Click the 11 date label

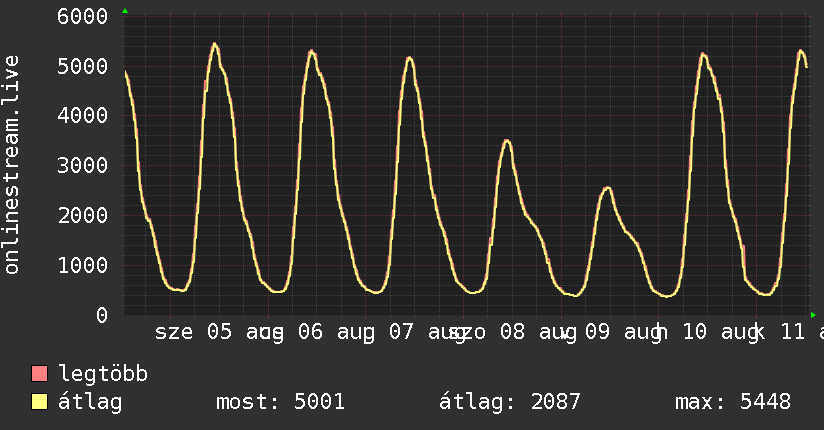click(x=793, y=332)
